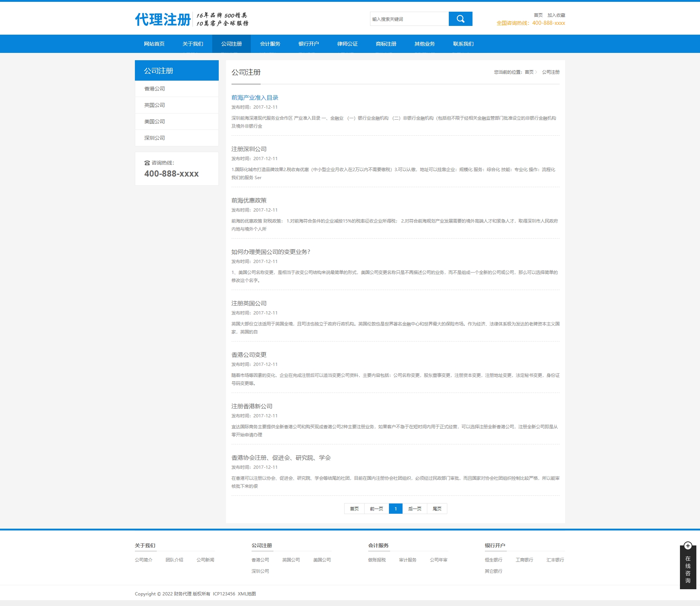This screenshot has height=606, width=700.
Task: Open 其他业务 nav item
Action: pos(425,44)
